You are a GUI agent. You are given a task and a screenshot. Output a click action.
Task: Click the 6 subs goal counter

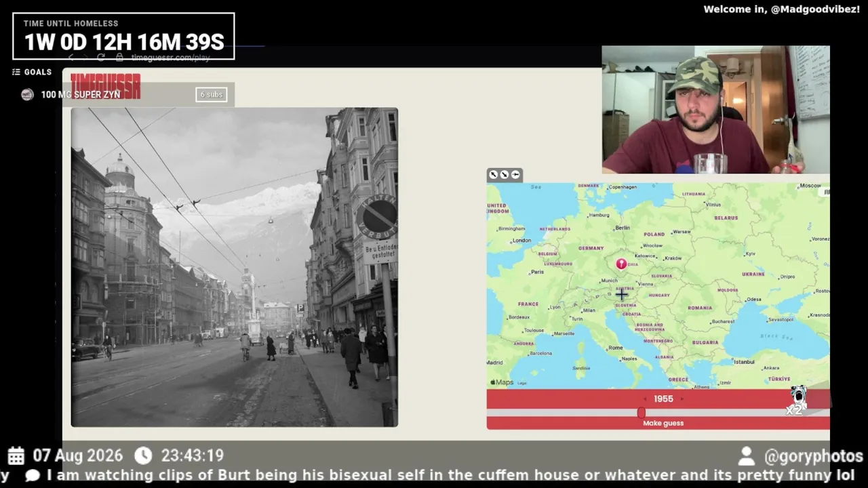point(211,94)
